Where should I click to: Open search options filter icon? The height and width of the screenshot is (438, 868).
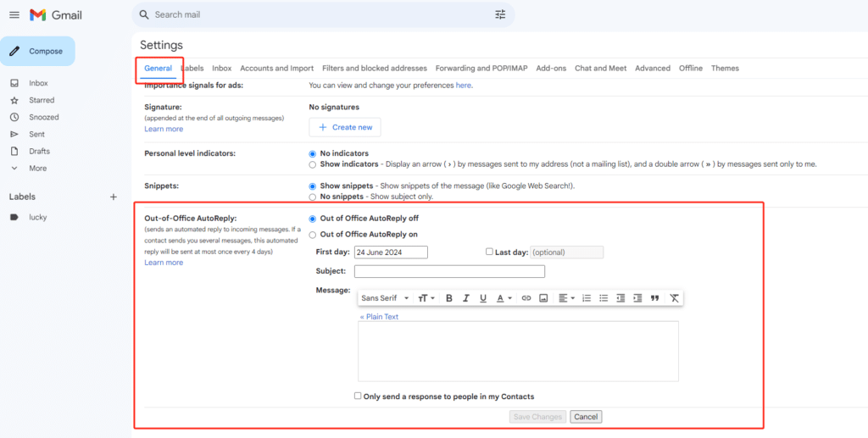coord(500,14)
